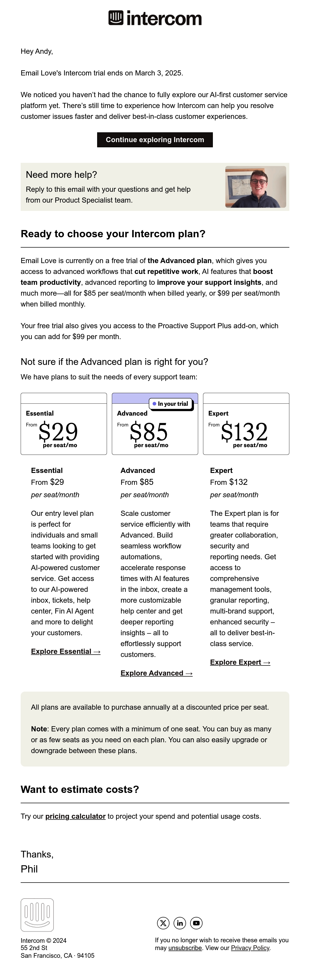Open the Explore Essential link
The width and height of the screenshot is (310, 980).
66,651
